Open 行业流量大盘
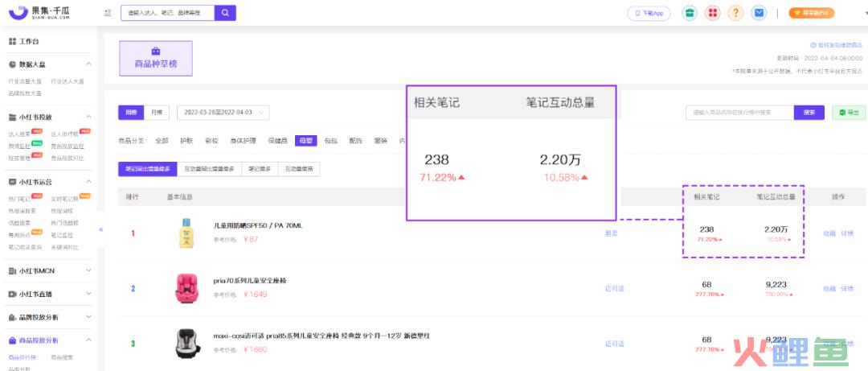 point(23,81)
